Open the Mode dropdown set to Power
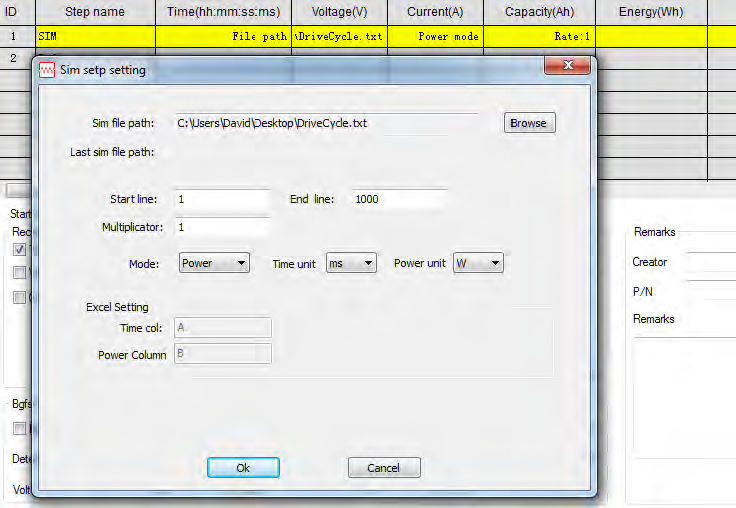Screen dimensions: 736x508 (214, 264)
